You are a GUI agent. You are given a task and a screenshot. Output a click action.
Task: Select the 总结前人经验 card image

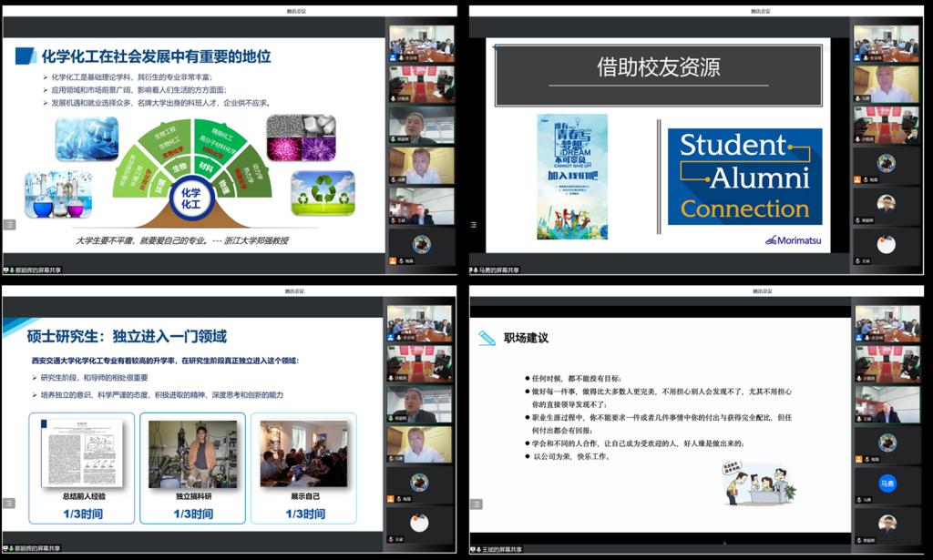point(81,453)
